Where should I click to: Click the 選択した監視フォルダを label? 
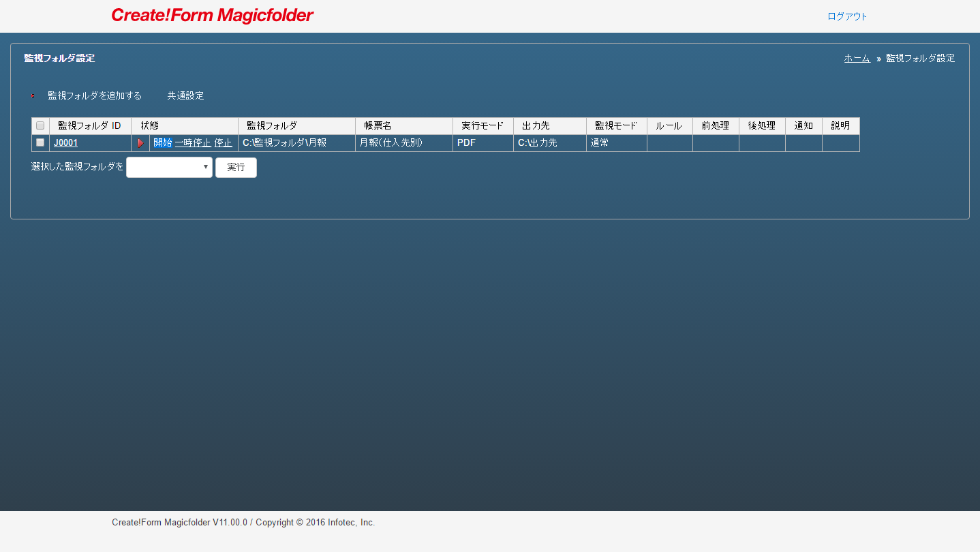[x=77, y=166]
